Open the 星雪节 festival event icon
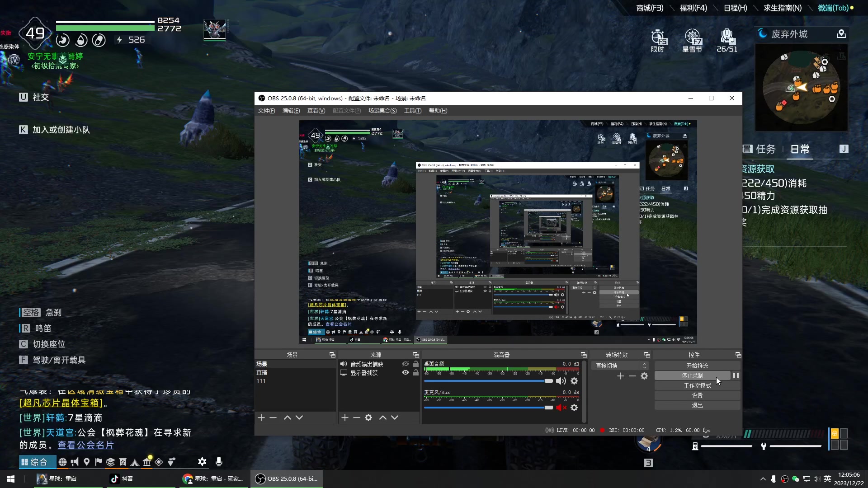Screen dimensions: 868x488 (x=692, y=41)
